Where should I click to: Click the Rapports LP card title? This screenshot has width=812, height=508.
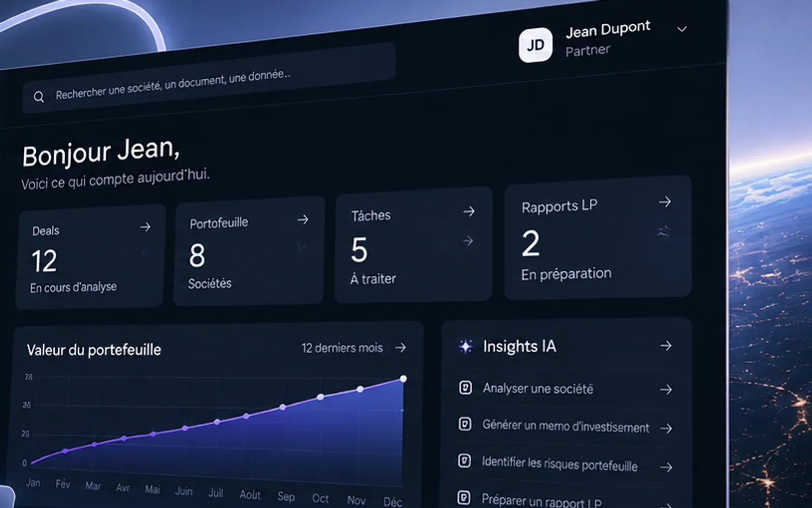pos(559,206)
